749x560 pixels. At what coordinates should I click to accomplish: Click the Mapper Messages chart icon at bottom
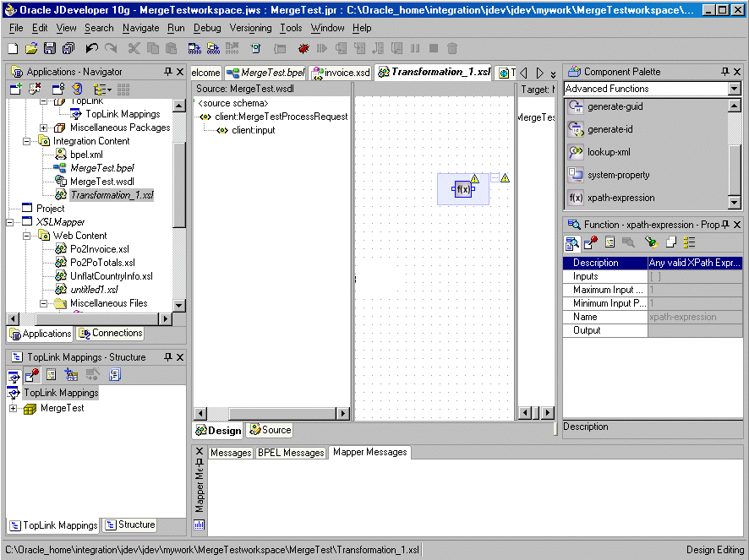click(200, 525)
